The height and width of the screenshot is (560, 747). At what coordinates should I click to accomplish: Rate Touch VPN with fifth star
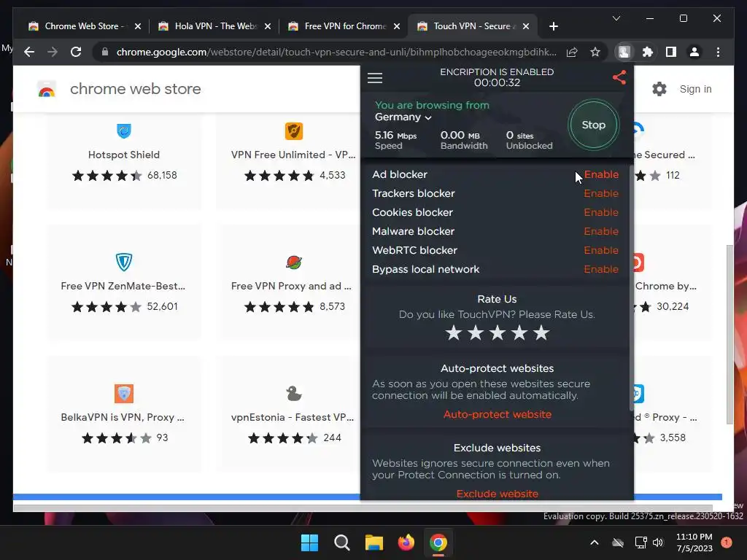tap(541, 332)
